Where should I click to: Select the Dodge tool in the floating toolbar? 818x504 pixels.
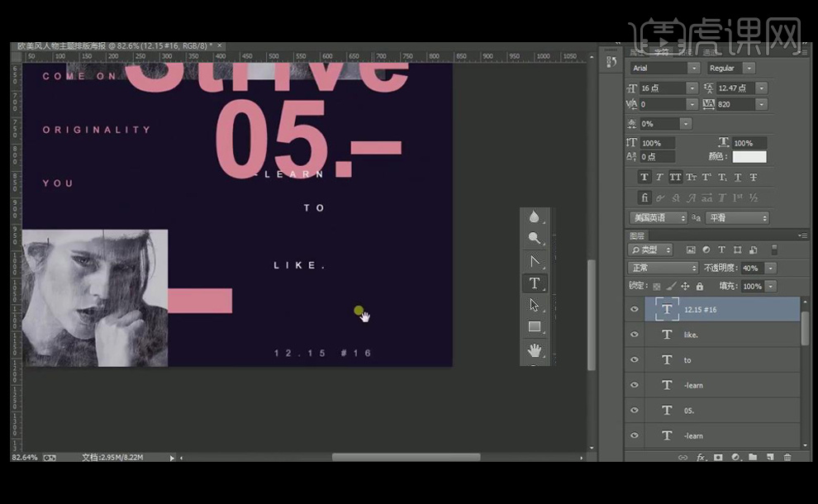pos(534,239)
